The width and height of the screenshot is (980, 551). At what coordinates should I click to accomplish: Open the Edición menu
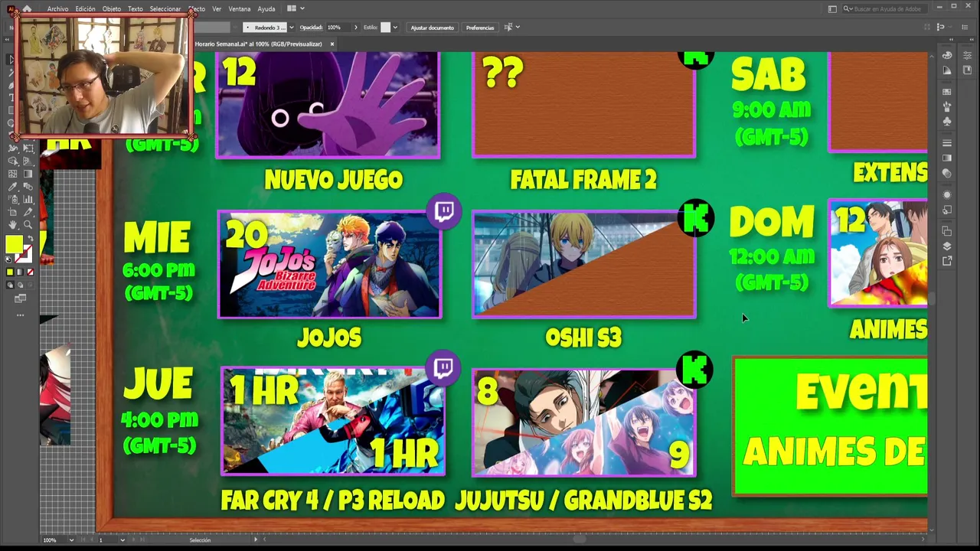click(85, 8)
